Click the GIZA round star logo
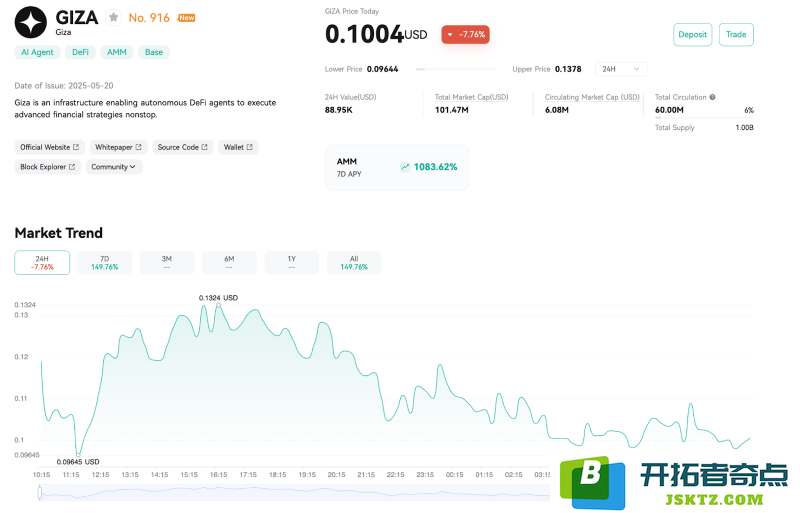800x513 pixels. point(31,22)
